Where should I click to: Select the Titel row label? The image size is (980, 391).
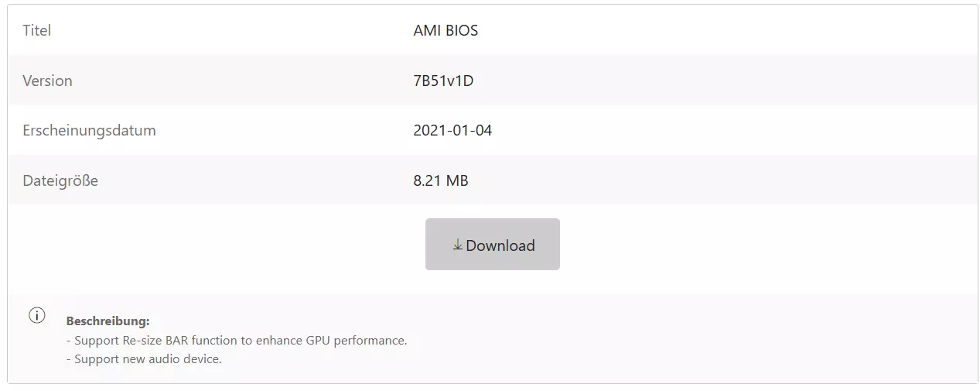click(x=37, y=30)
